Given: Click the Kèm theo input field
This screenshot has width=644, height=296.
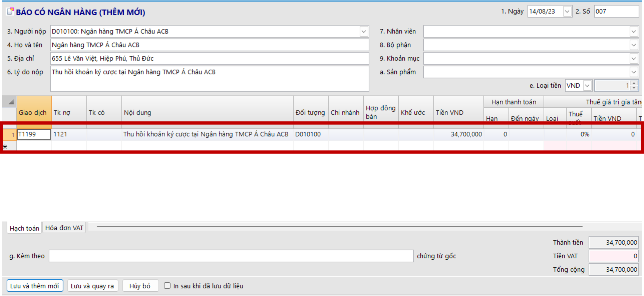Looking at the screenshot, I should [231, 256].
